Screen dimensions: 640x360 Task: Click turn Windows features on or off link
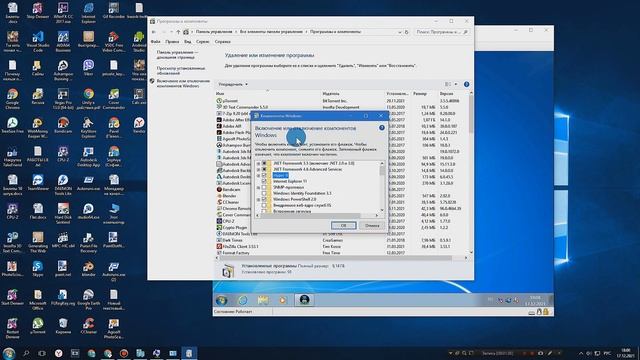point(183,83)
